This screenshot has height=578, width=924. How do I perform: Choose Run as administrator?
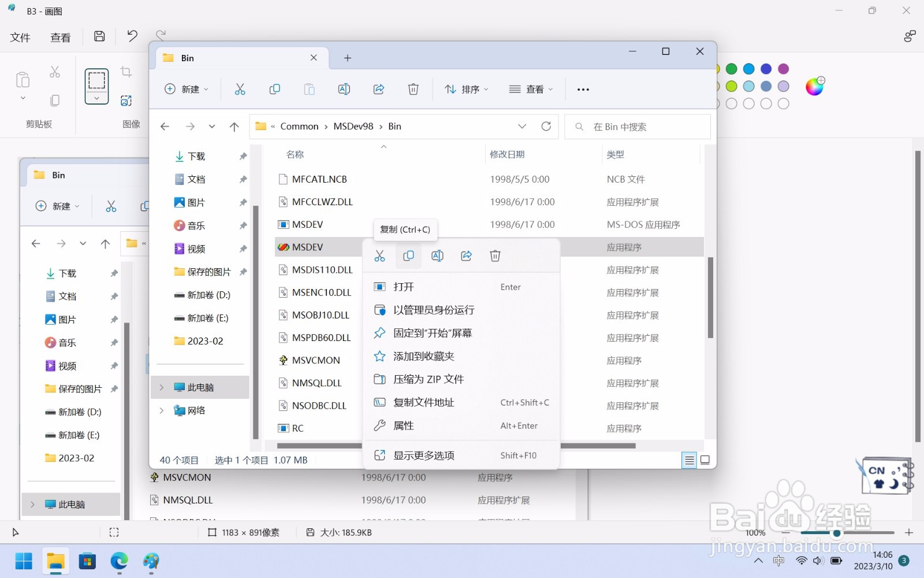pyautogui.click(x=461, y=310)
